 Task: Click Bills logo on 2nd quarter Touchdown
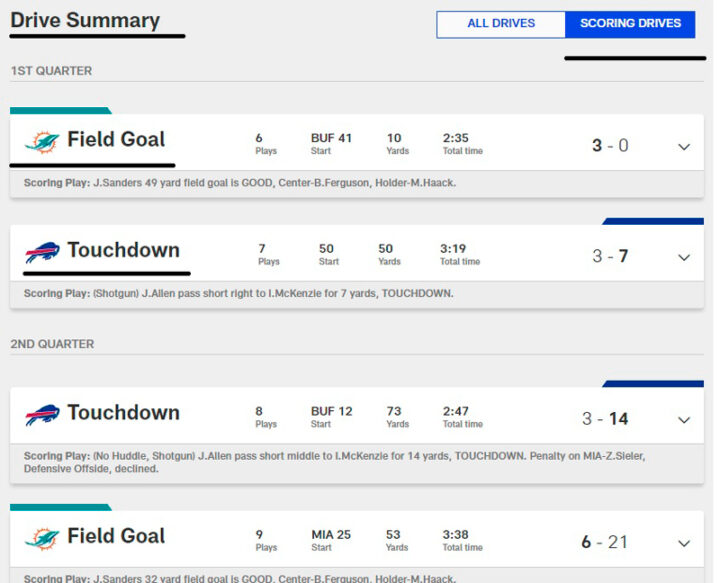click(42, 414)
